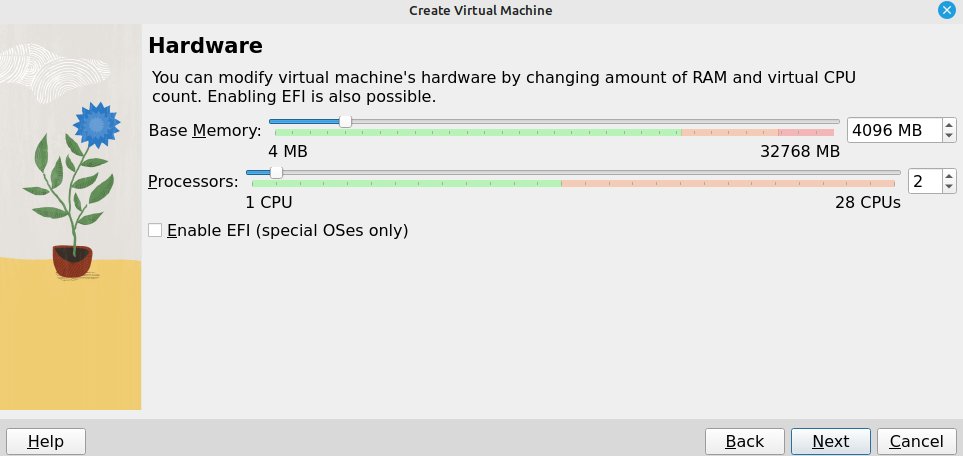Enable EFI (special OSes only) checkbox
The height and width of the screenshot is (456, 963).
pos(155,230)
